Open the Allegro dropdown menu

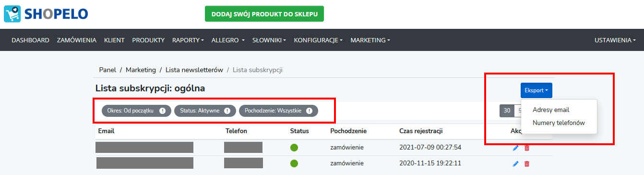coord(228,40)
